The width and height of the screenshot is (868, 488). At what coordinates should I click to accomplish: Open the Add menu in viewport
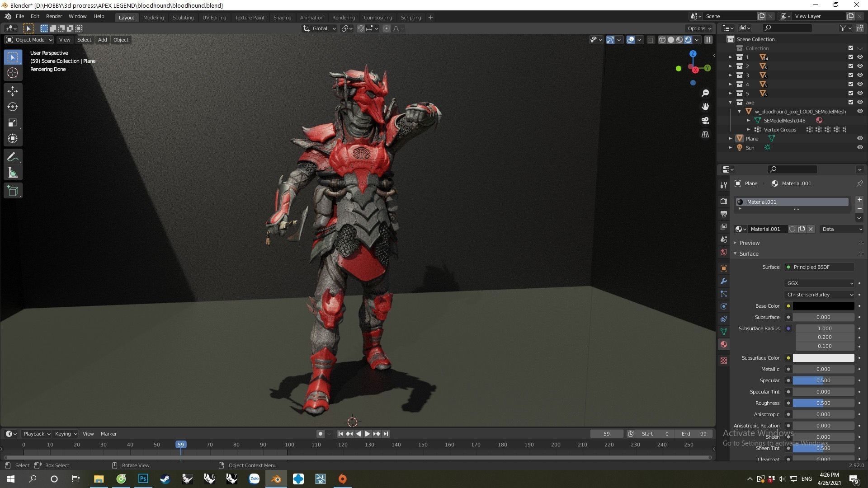click(103, 40)
